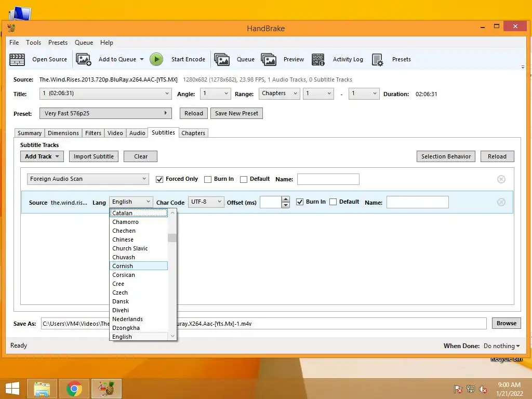This screenshot has width=532, height=399.
Task: Click the Clear subtitle tracks button
Action: [x=140, y=156]
